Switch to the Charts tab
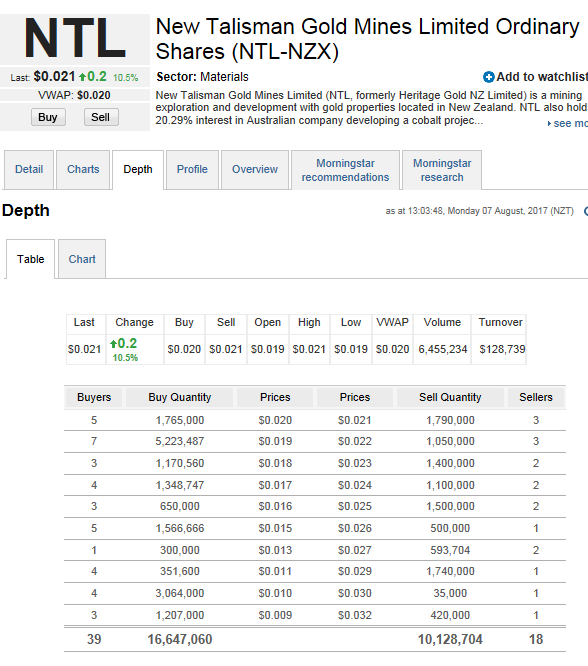This screenshot has width=588, height=666. (83, 169)
